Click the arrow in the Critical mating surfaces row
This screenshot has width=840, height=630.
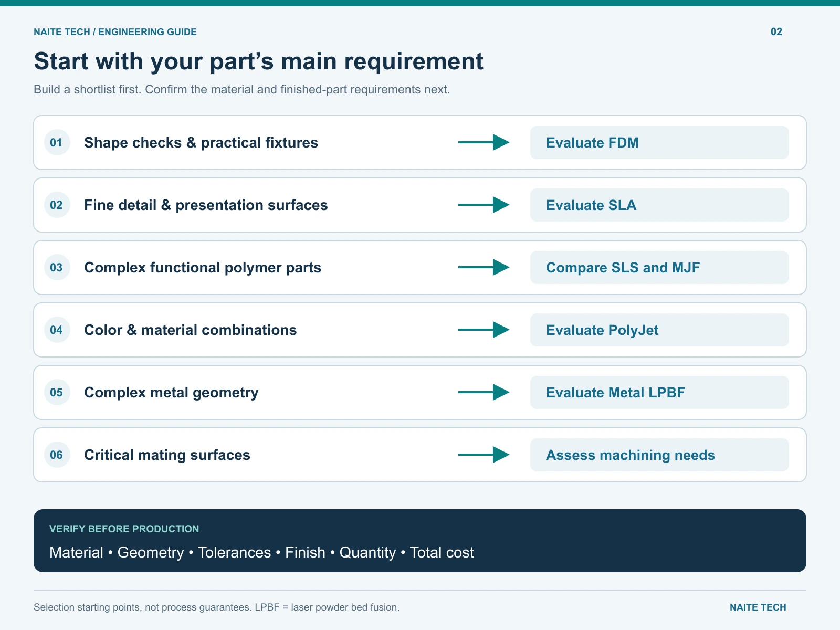(x=484, y=455)
